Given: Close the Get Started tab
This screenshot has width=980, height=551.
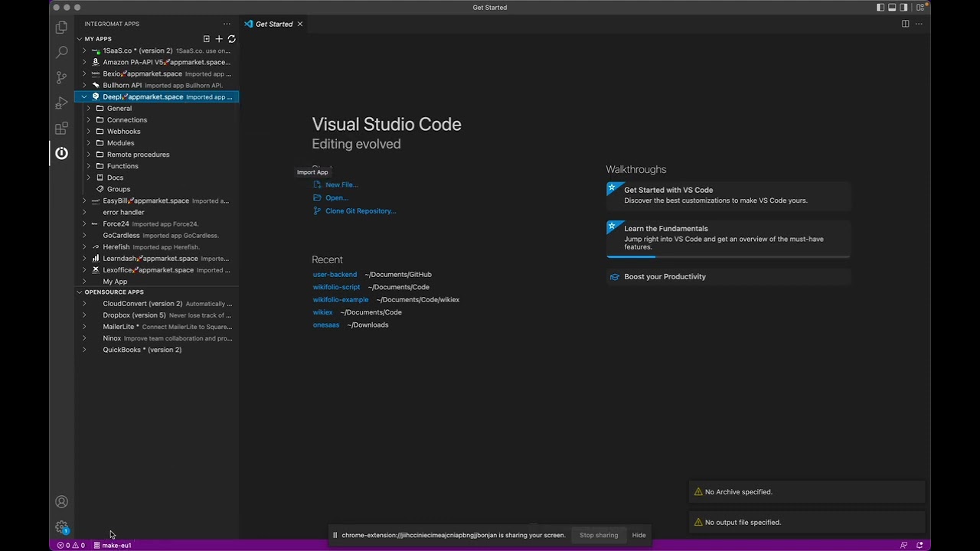Looking at the screenshot, I should (x=300, y=24).
